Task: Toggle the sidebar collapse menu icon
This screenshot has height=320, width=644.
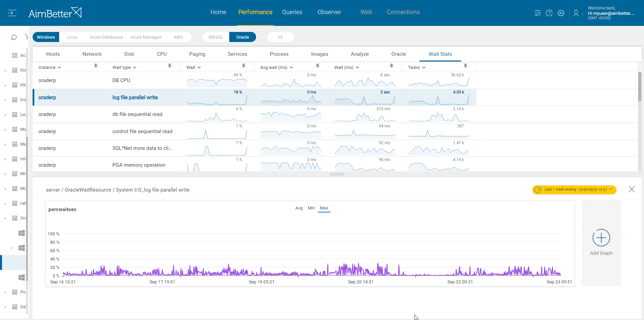Action: click(x=12, y=13)
